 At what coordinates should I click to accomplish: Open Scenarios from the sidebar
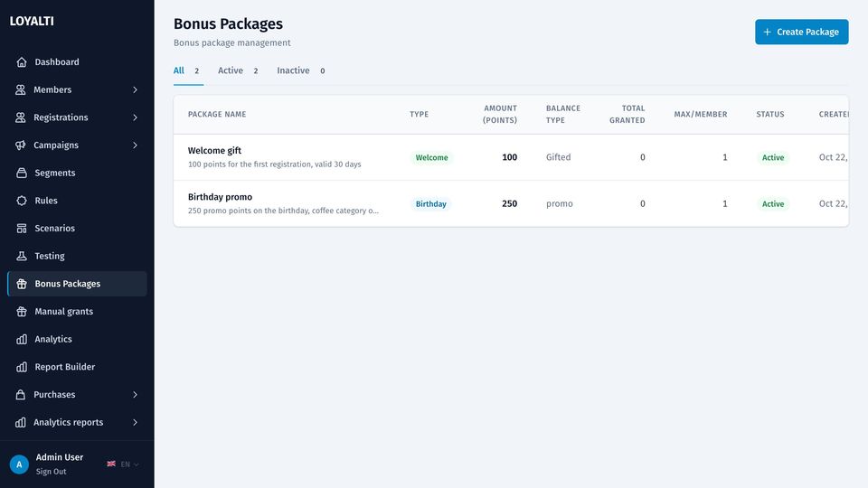77,228
